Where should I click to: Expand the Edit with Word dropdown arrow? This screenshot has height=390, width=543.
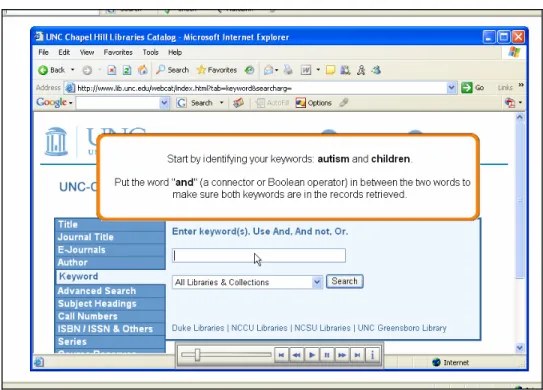click(318, 70)
